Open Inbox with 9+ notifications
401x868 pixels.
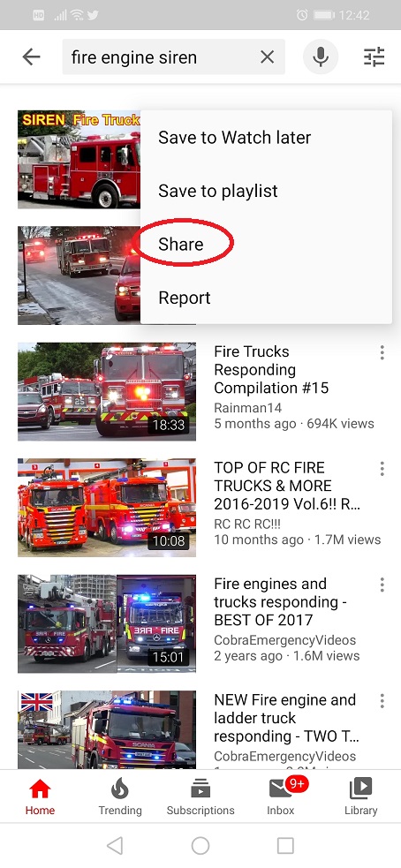point(281,796)
